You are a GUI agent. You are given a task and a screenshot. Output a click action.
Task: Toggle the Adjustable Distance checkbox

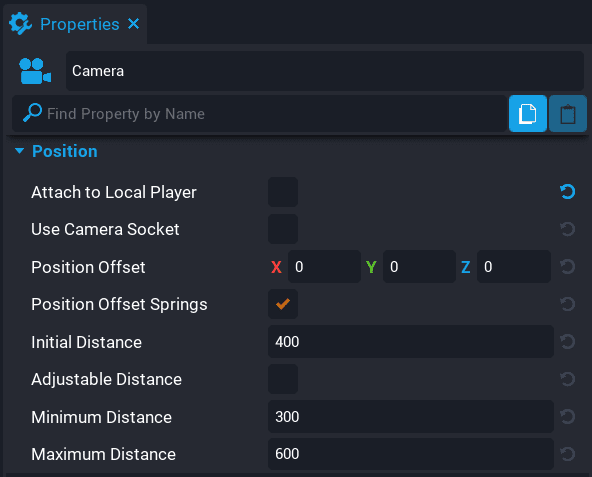[x=283, y=379]
